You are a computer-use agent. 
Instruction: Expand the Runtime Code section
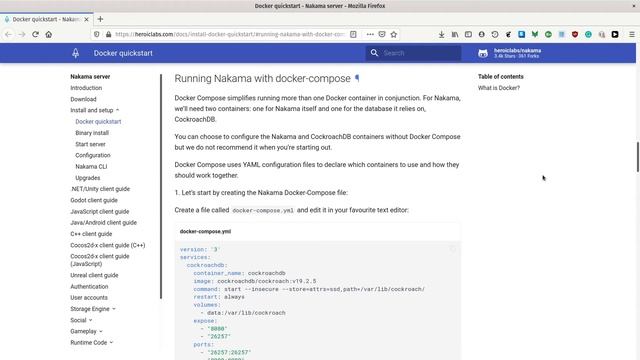[111, 343]
